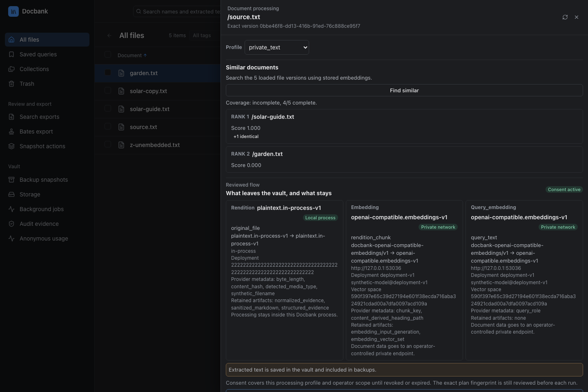Click the Consent active badge
The image size is (588, 392).
[564, 189]
